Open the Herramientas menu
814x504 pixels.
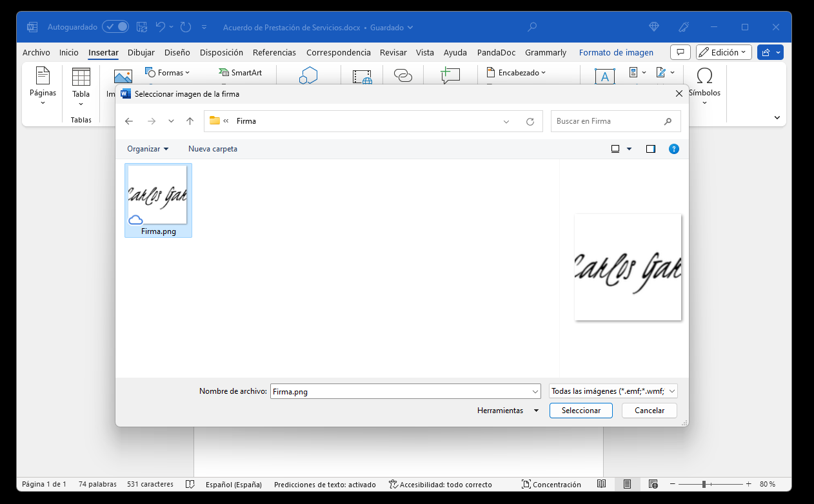coord(507,411)
